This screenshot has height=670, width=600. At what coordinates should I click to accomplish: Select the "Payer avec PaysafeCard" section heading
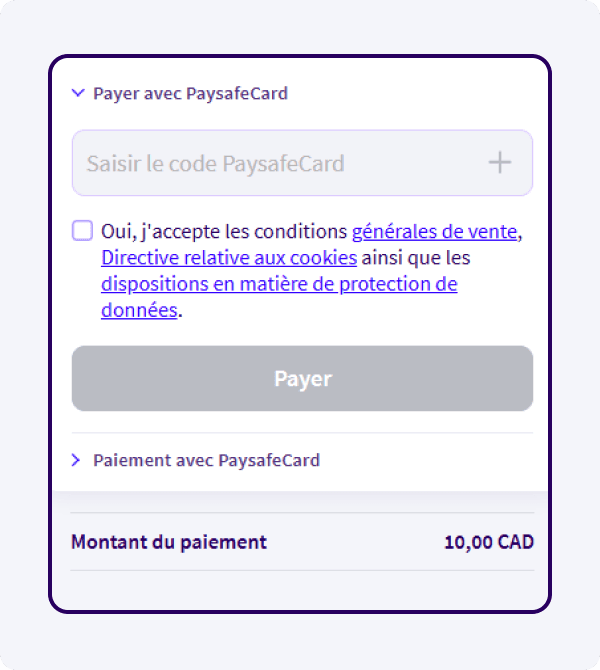tap(190, 94)
